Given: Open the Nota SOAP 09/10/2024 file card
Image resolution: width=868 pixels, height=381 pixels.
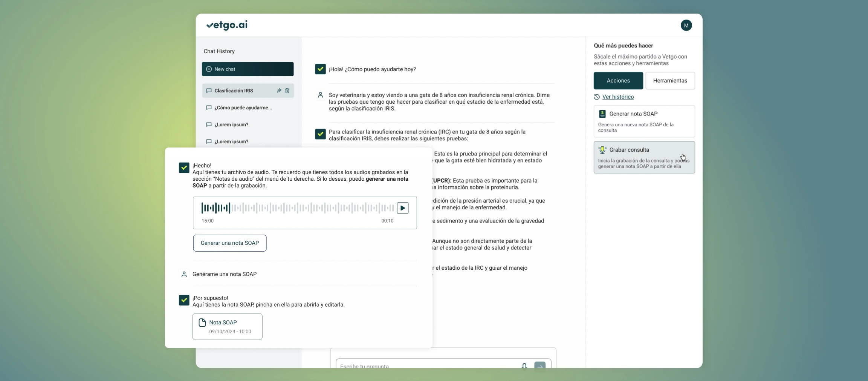Looking at the screenshot, I should (227, 327).
